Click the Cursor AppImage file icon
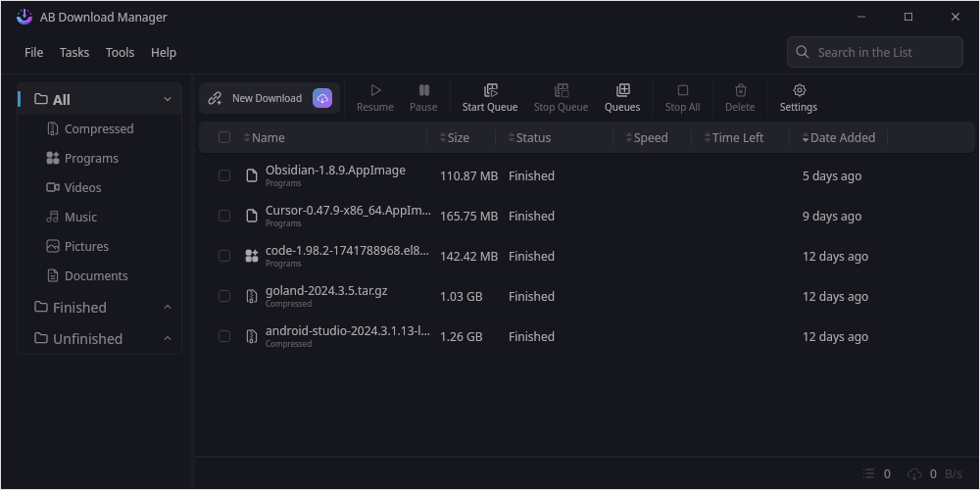Image resolution: width=980 pixels, height=490 pixels. pyautogui.click(x=252, y=216)
